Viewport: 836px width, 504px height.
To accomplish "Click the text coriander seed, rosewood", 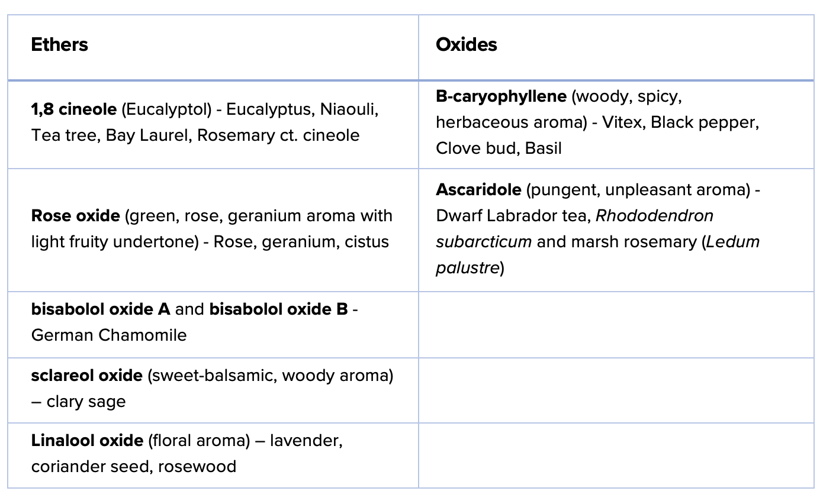I will click(x=133, y=466).
